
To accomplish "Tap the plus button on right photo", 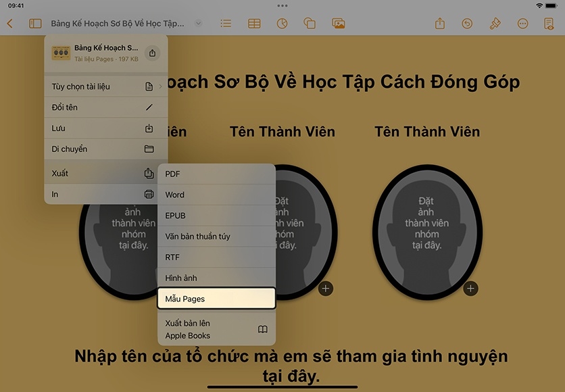I will [471, 289].
